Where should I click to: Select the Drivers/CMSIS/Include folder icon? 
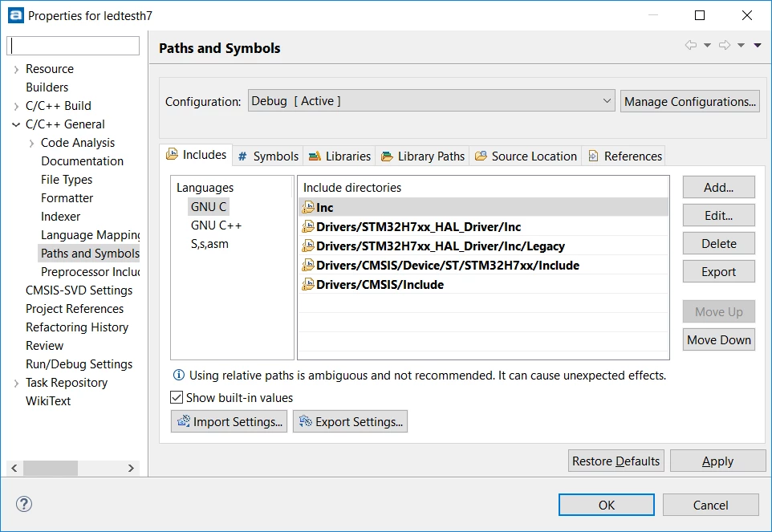[307, 284]
